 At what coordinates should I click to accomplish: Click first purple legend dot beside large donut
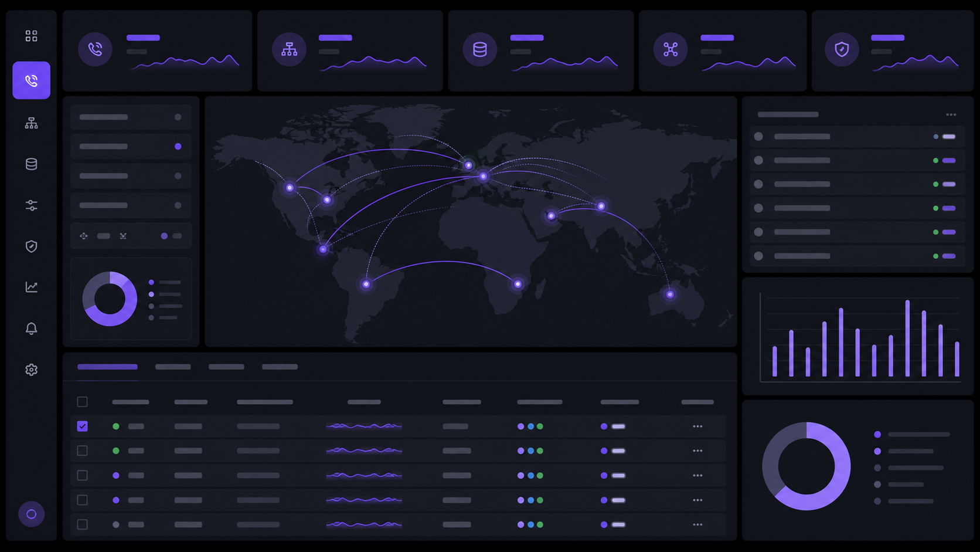(x=877, y=435)
